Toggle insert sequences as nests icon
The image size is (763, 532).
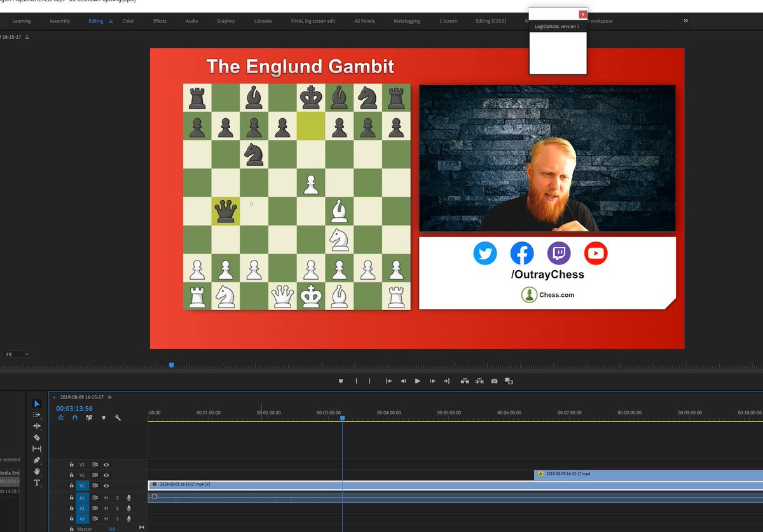(61, 418)
